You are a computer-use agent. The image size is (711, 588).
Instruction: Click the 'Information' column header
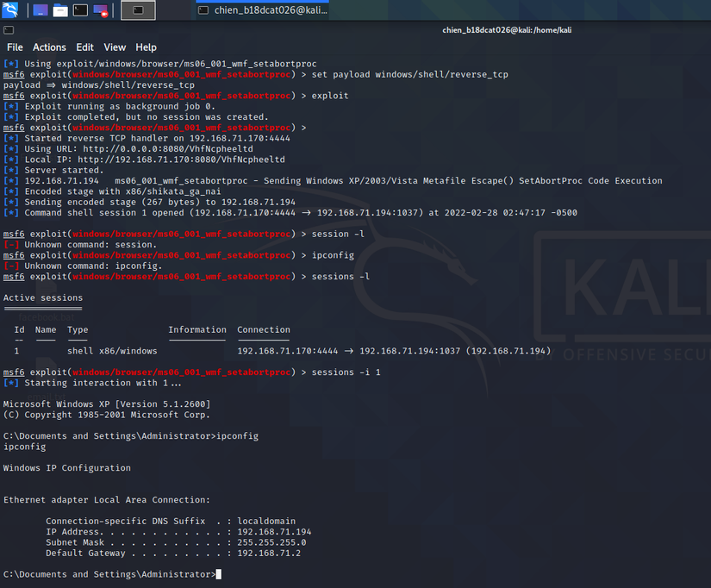click(x=197, y=330)
